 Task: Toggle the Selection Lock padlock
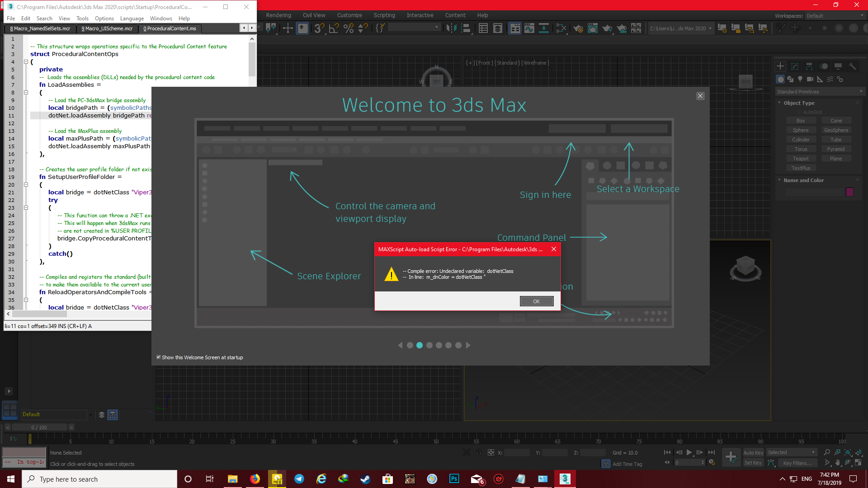tap(478, 452)
